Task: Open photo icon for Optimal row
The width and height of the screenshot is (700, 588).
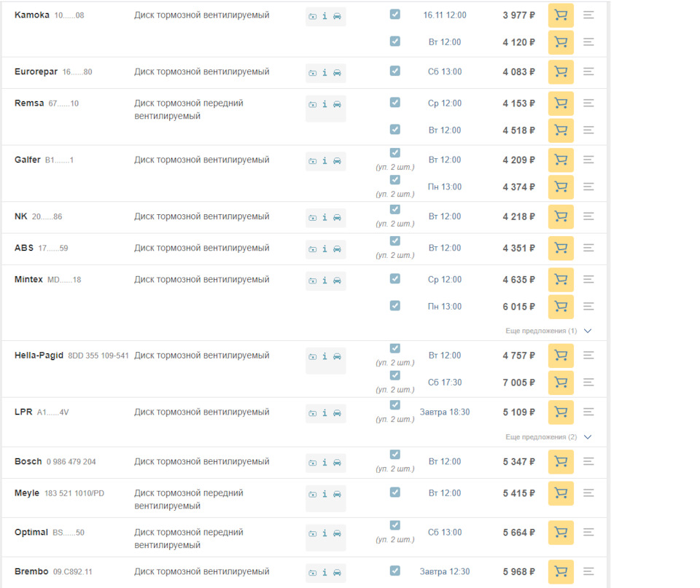Action: point(313,533)
